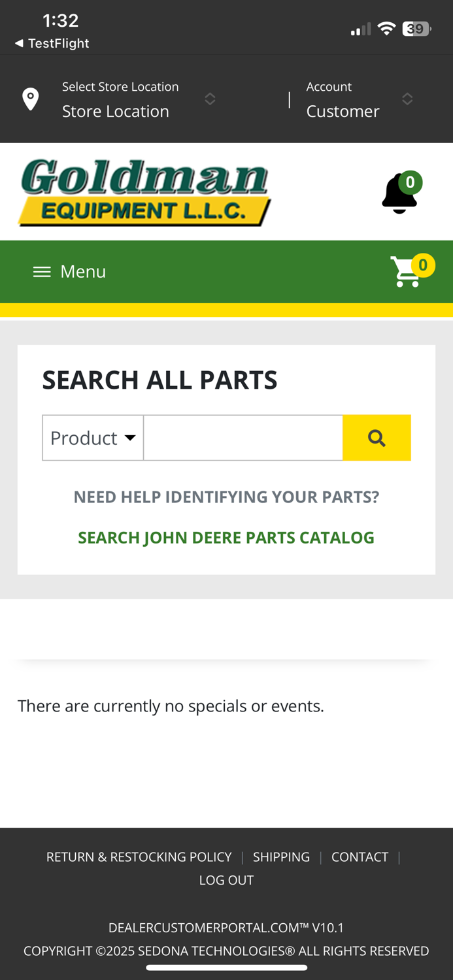This screenshot has height=980, width=453.
Task: Expand the Store Location selector chevrons
Action: 210,99
